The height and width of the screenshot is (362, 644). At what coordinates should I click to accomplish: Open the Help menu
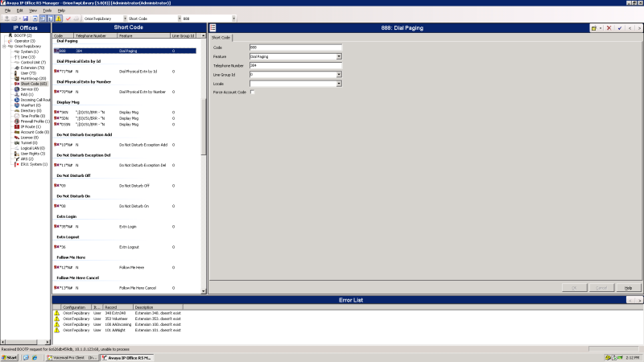point(61,10)
